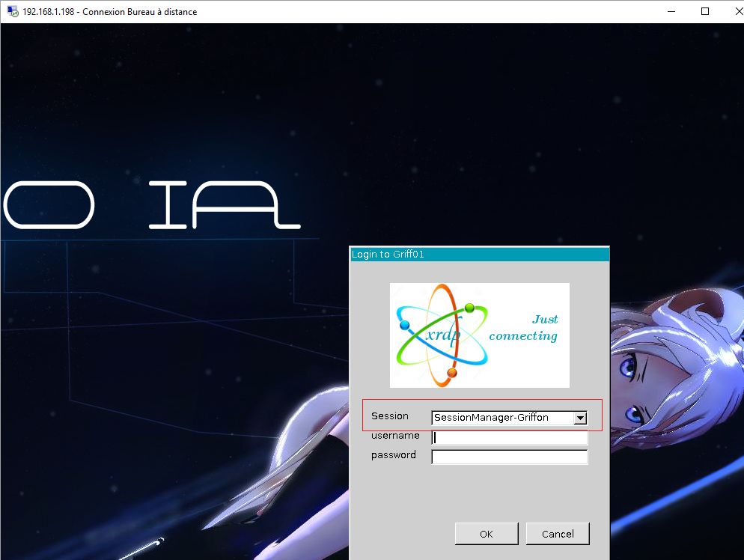Dismiss the login dialog with Cancel
Viewport: 744px width, 560px height.
pos(558,534)
